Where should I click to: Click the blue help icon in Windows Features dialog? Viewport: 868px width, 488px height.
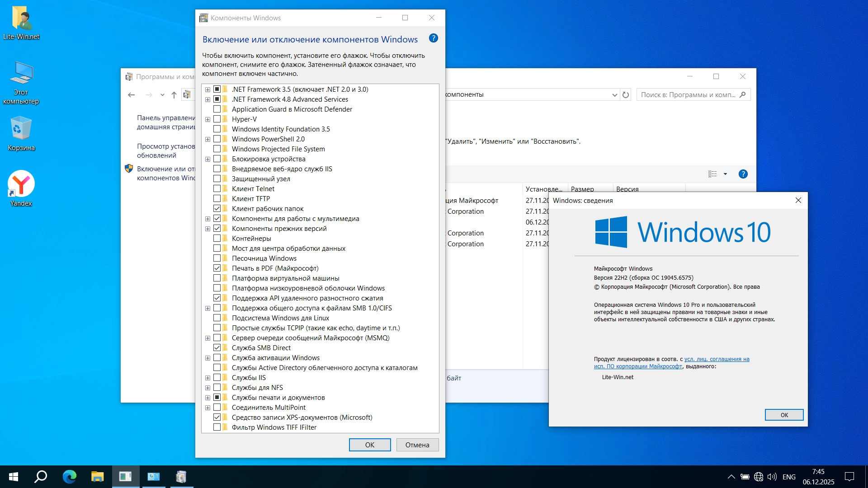pos(433,38)
